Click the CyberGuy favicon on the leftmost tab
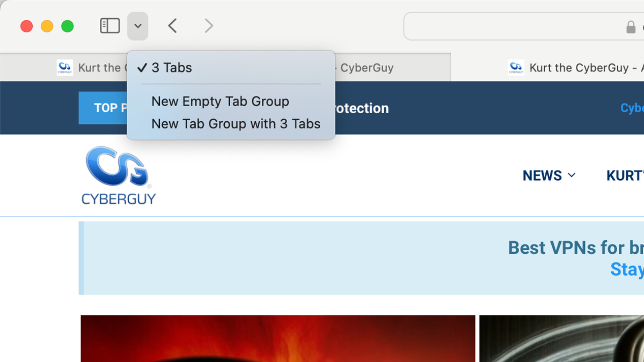The height and width of the screenshot is (362, 644). (64, 68)
